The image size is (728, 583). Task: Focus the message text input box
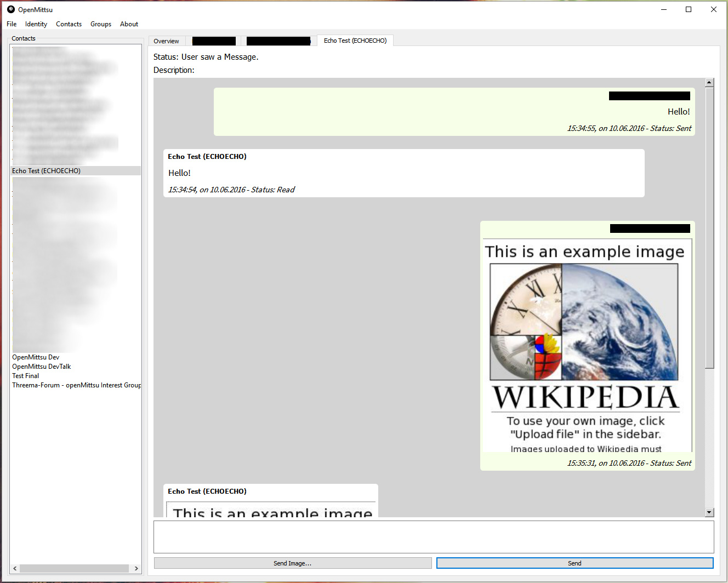click(434, 537)
